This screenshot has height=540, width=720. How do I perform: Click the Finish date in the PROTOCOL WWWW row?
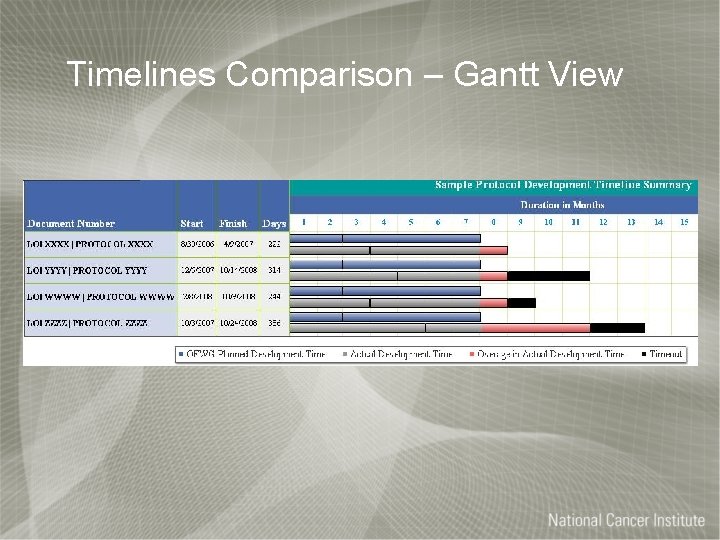[x=238, y=297]
